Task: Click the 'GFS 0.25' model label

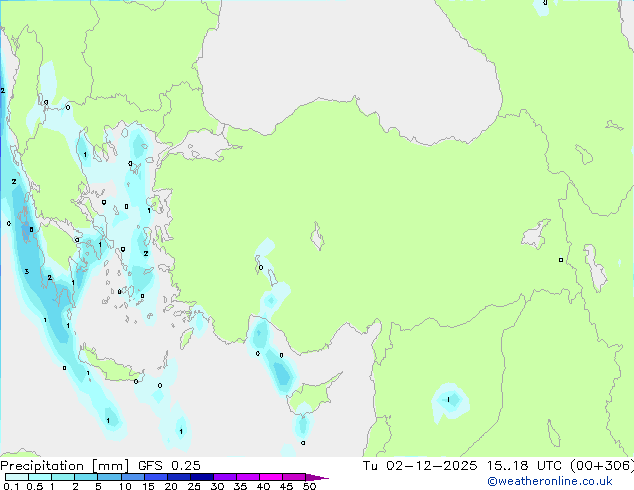Action: [x=169, y=466]
